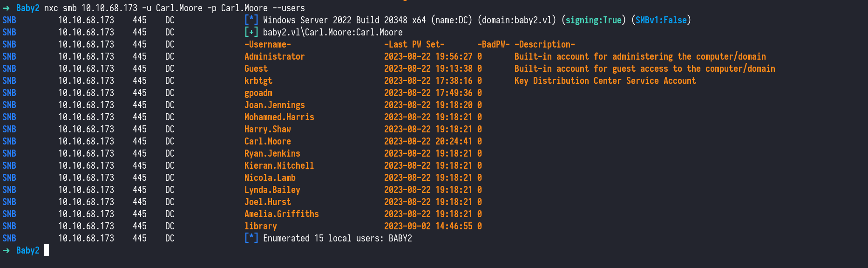Click the signing:True text
Image resolution: width=868 pixels, height=268 pixels.
(593, 20)
